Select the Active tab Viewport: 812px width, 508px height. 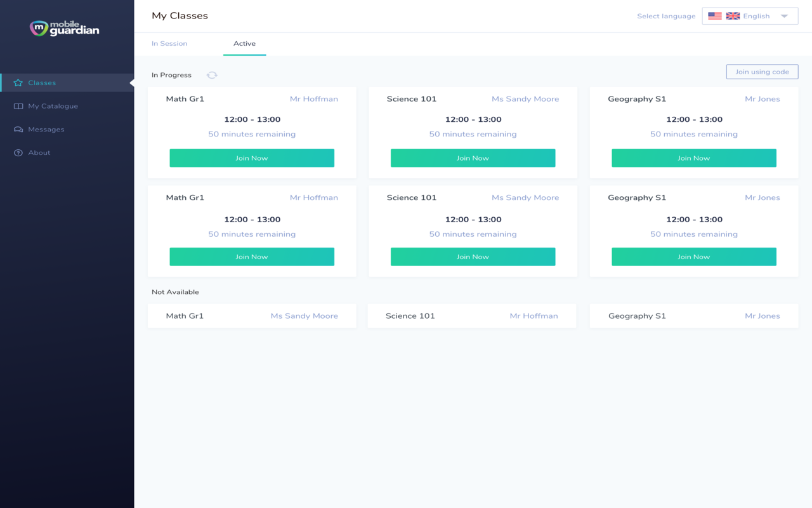coord(244,44)
